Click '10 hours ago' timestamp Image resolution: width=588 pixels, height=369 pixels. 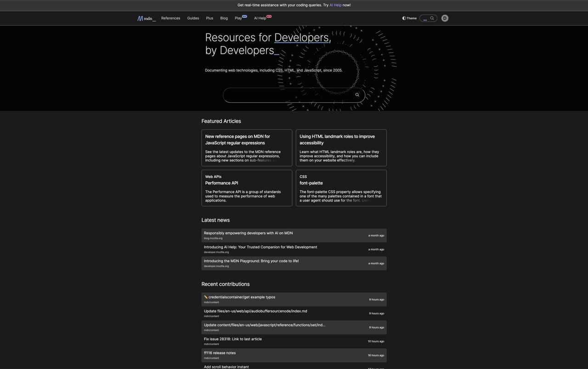point(376,341)
